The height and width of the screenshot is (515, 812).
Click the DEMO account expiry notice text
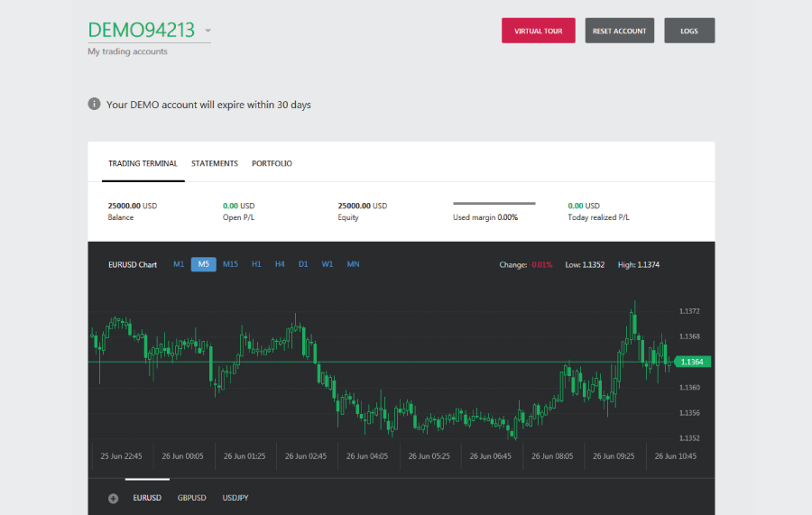(208, 105)
